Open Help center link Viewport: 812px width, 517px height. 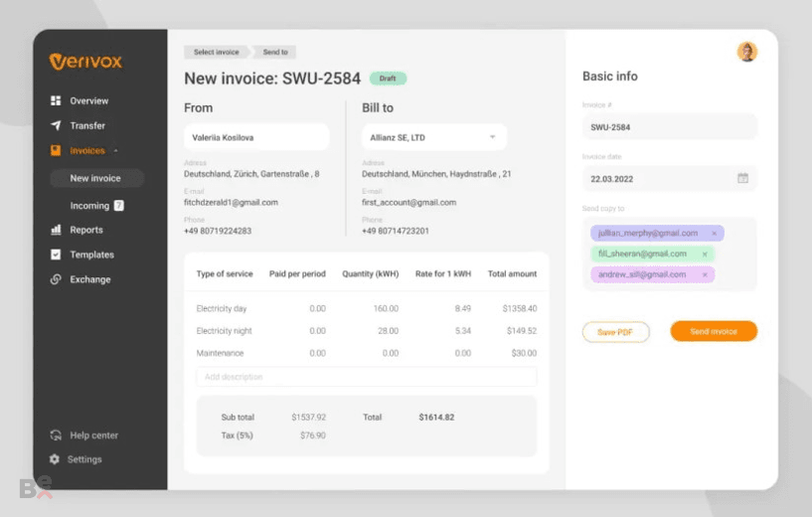(x=93, y=435)
